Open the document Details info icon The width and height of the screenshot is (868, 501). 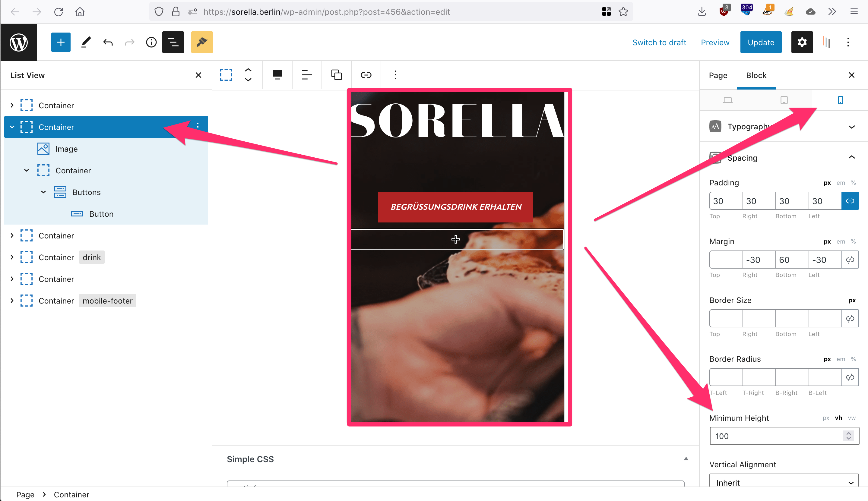(x=151, y=42)
